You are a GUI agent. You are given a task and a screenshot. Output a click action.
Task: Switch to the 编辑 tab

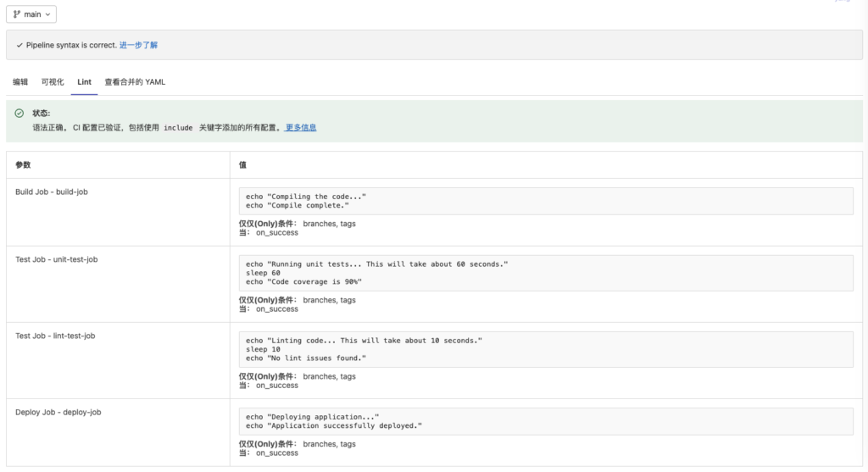click(20, 82)
